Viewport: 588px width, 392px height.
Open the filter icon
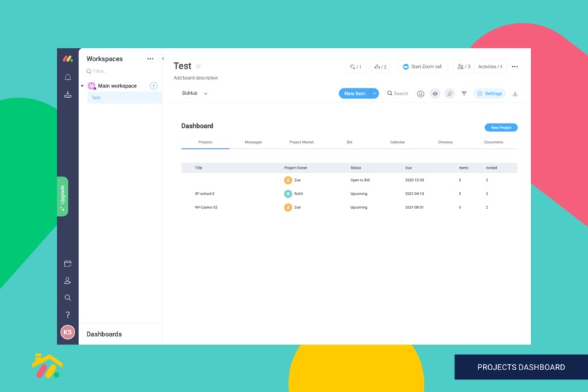tap(464, 93)
